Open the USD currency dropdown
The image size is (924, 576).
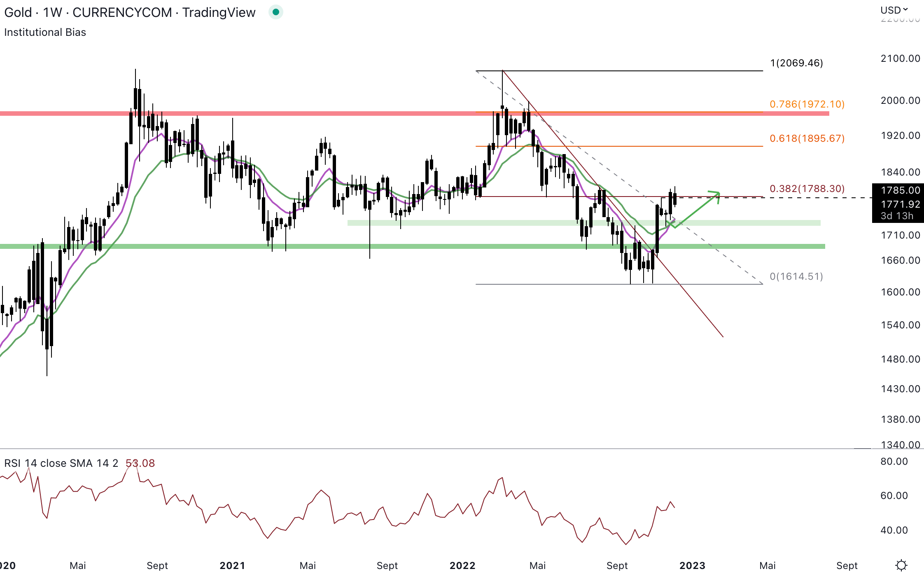(894, 10)
